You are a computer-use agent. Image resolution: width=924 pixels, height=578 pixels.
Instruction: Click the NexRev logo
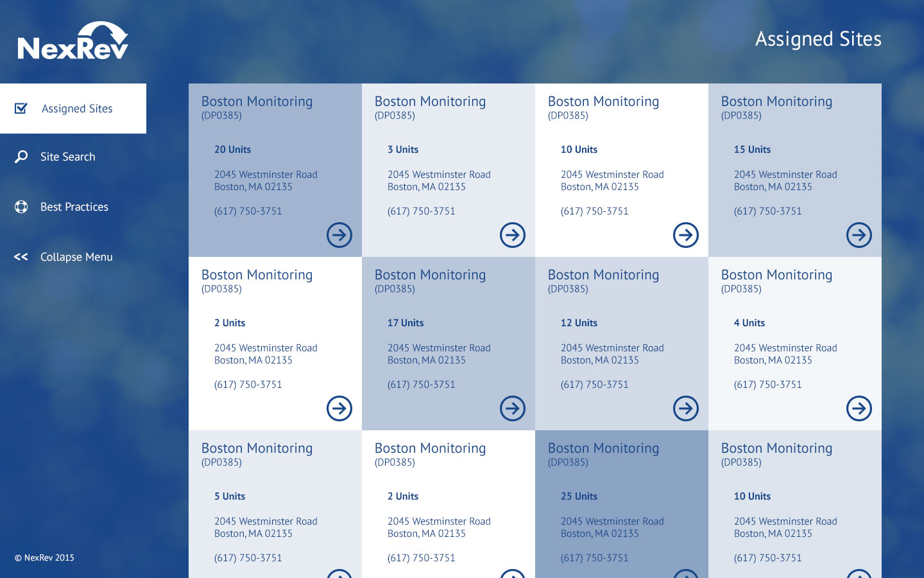[73, 42]
